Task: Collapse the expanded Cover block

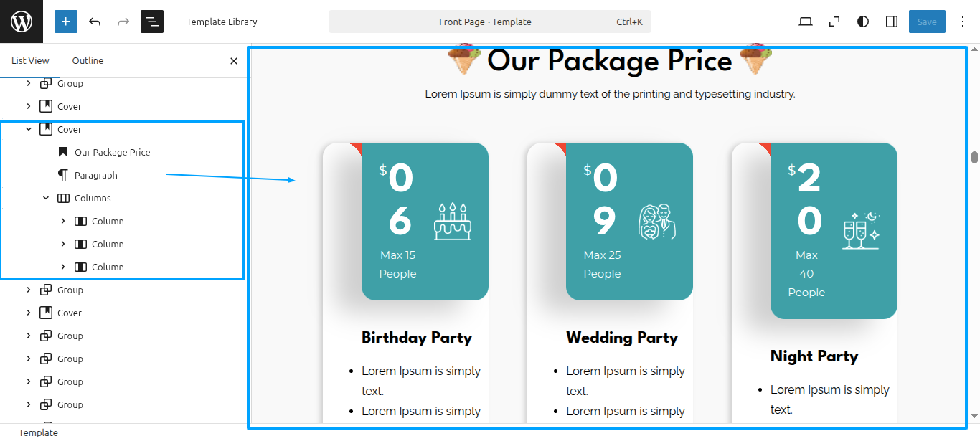Action: (x=29, y=129)
